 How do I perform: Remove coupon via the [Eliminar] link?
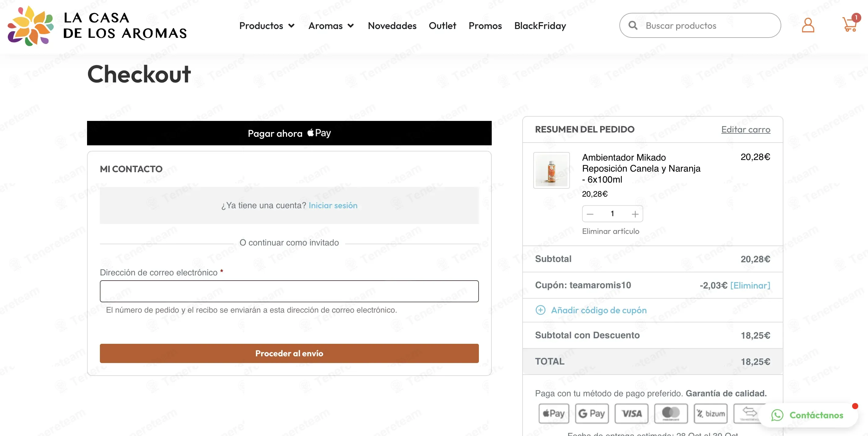[x=750, y=285]
